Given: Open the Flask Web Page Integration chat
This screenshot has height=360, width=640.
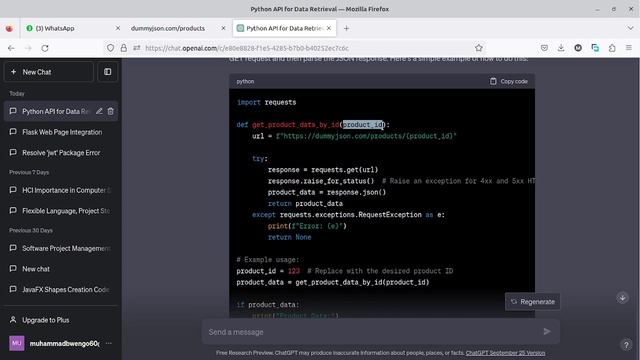Looking at the screenshot, I should click(x=61, y=132).
